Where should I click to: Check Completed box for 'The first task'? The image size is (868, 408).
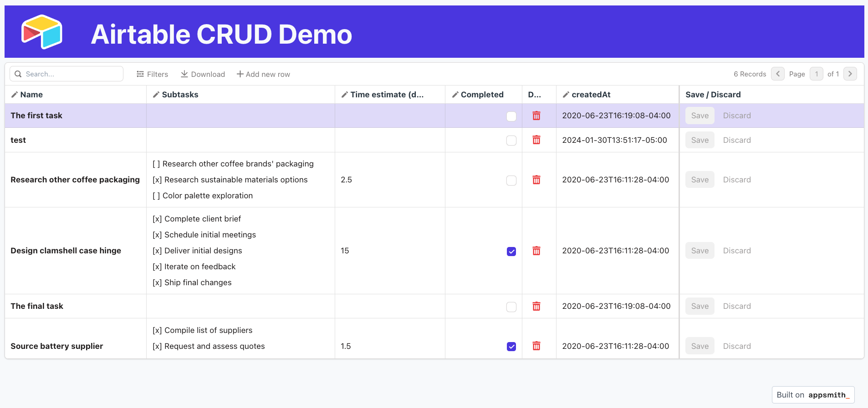511,116
